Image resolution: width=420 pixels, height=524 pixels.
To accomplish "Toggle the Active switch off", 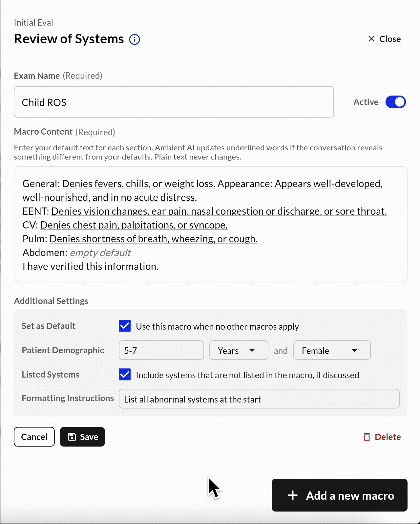I will (x=395, y=102).
